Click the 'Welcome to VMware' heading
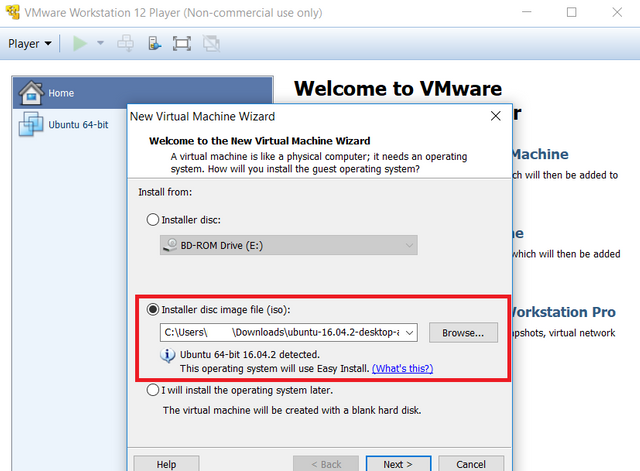 tap(398, 88)
